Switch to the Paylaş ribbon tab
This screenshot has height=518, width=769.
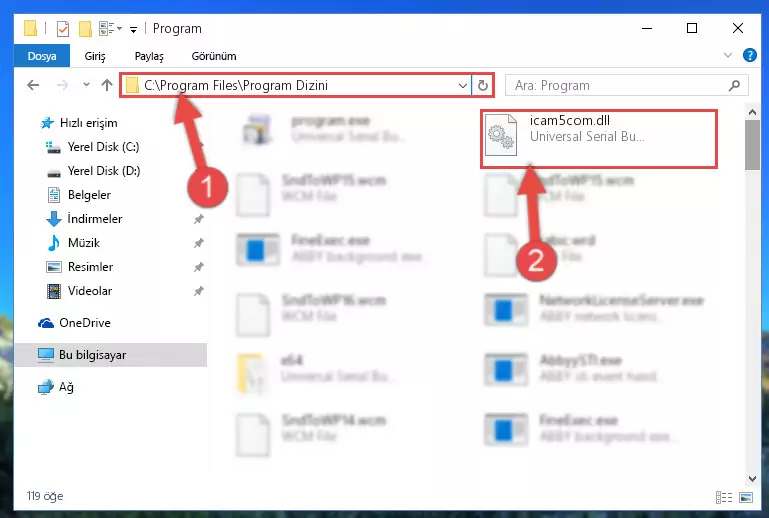(x=149, y=56)
